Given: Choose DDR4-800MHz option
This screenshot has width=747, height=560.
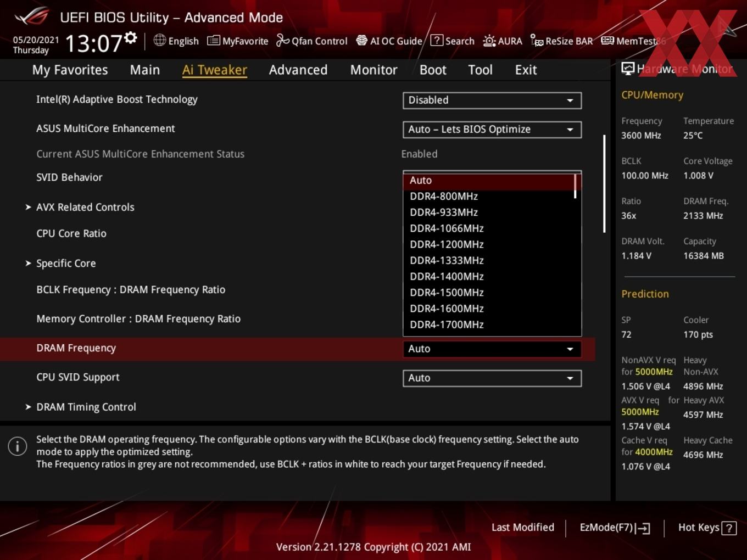Looking at the screenshot, I should coord(488,197).
